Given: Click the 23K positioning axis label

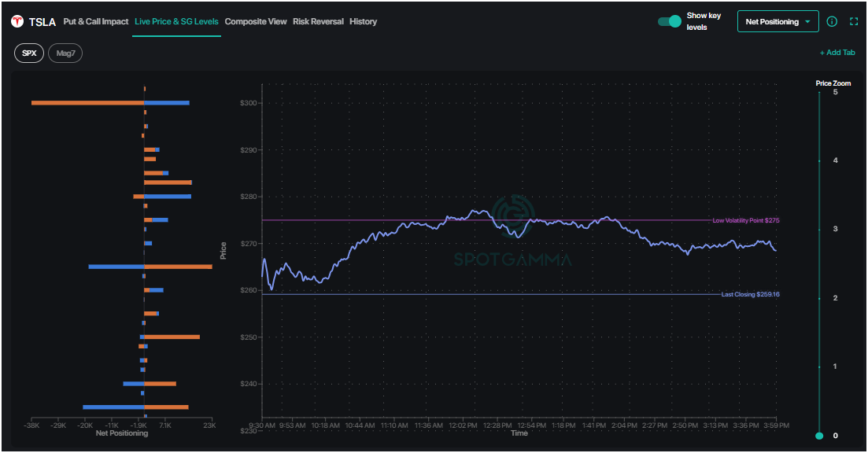Looking at the screenshot, I should pyautogui.click(x=209, y=425).
